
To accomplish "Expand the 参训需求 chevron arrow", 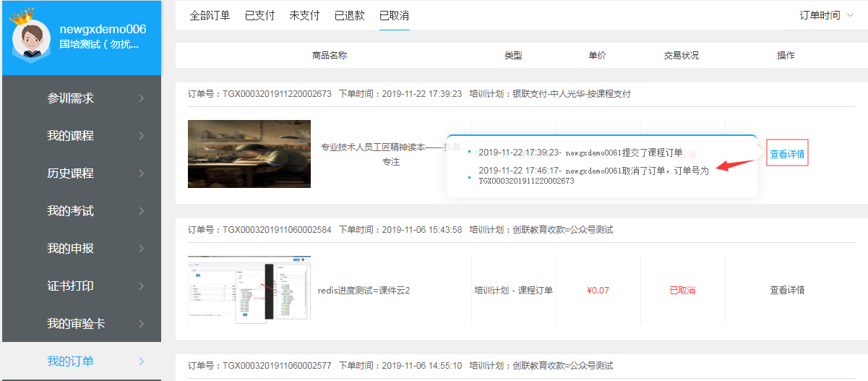I will (x=141, y=98).
